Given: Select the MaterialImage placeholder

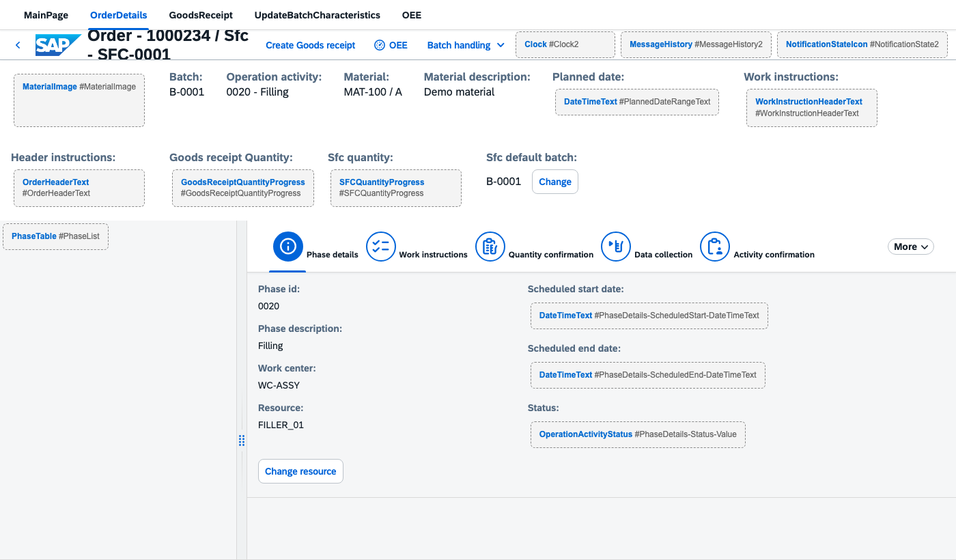Looking at the screenshot, I should pyautogui.click(x=79, y=100).
